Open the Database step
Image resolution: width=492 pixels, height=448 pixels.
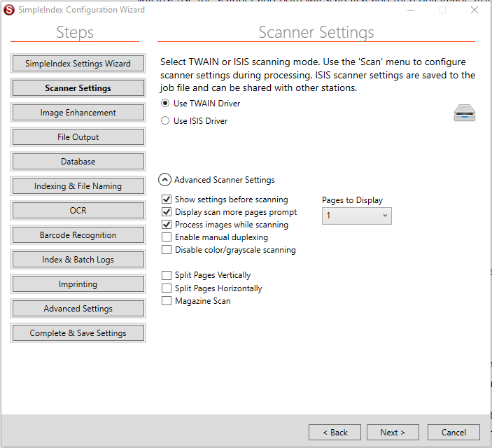coord(78,162)
